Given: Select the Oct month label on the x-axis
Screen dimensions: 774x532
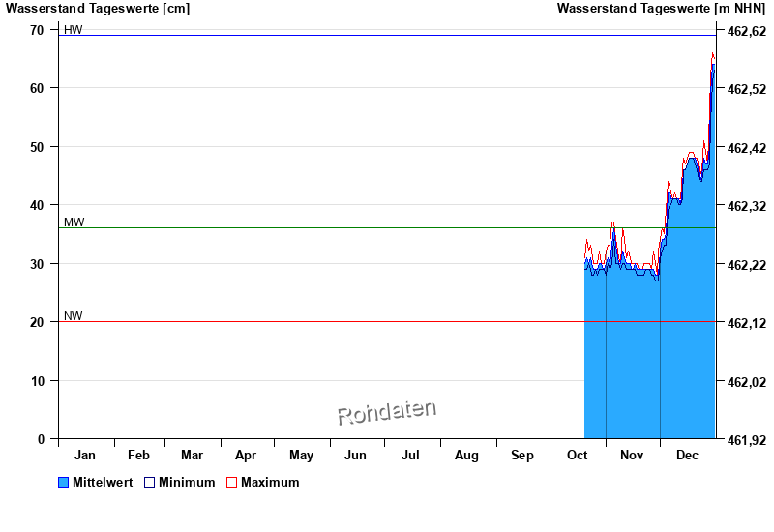Looking at the screenshot, I should click(578, 456).
